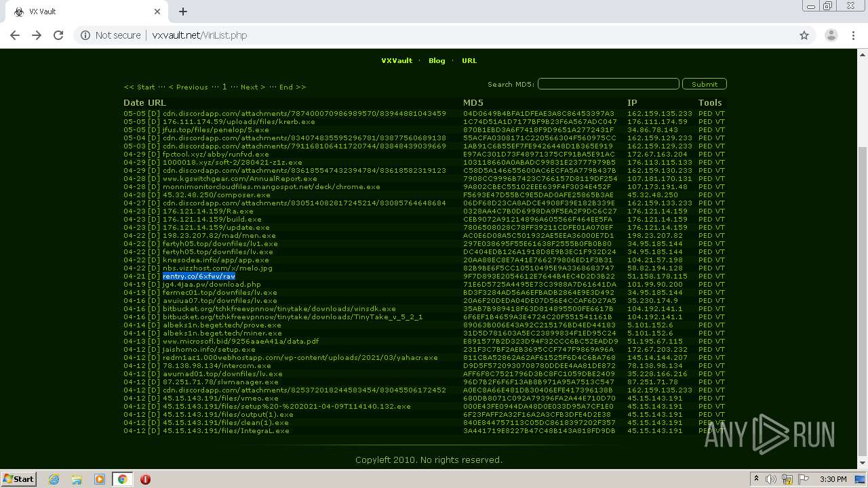Open the Not secure site info icon
The height and width of the screenshot is (488, 868).
(x=85, y=35)
